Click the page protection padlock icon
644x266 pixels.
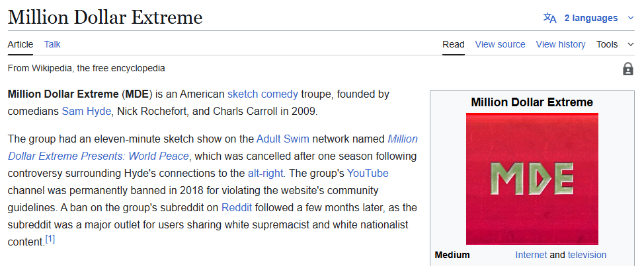click(x=628, y=69)
